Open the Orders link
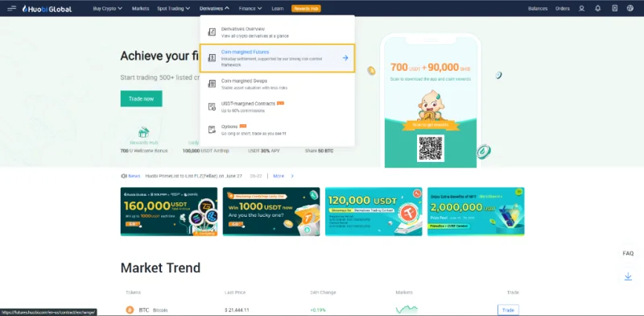This screenshot has height=316, width=644. [562, 8]
